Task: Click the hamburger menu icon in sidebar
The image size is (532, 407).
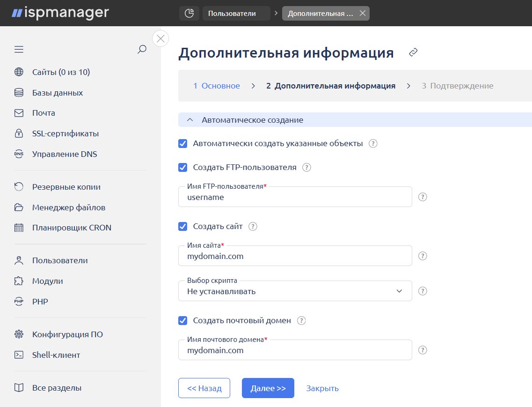Action: pos(19,49)
